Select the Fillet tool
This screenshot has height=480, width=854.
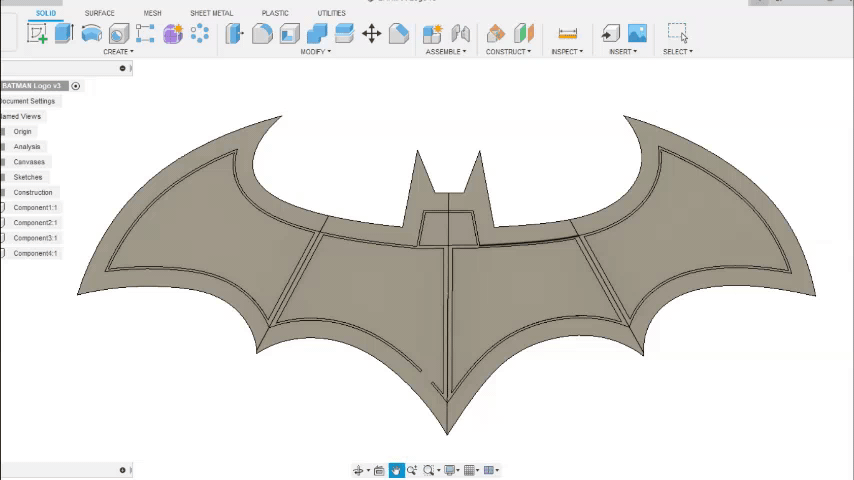click(x=262, y=34)
